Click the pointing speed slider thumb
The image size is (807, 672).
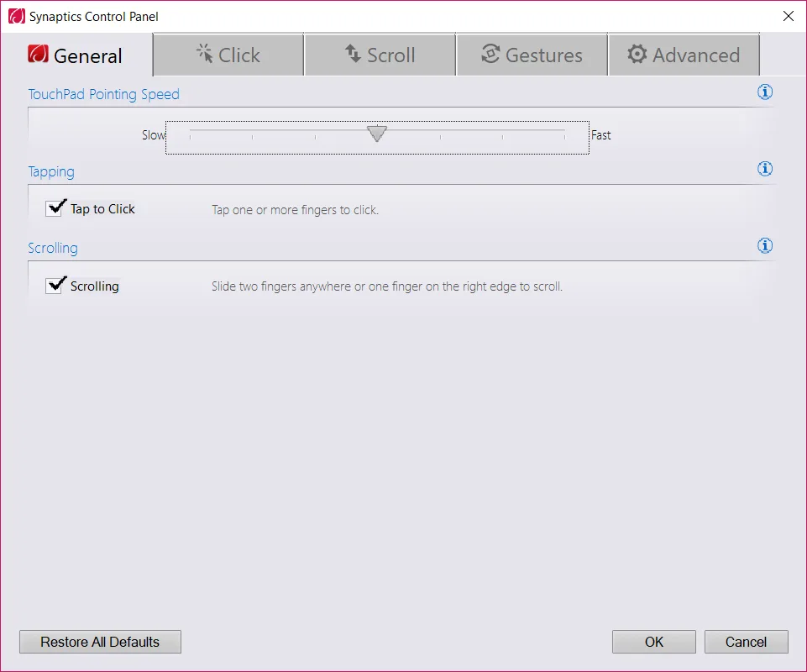377,134
